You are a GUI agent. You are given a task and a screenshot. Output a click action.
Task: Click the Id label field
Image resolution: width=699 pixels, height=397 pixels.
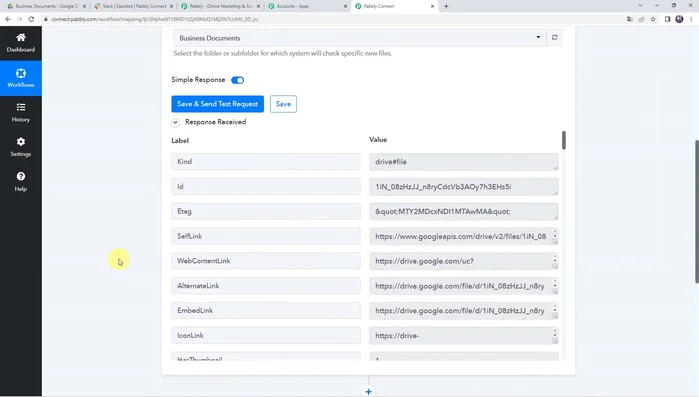(266, 187)
